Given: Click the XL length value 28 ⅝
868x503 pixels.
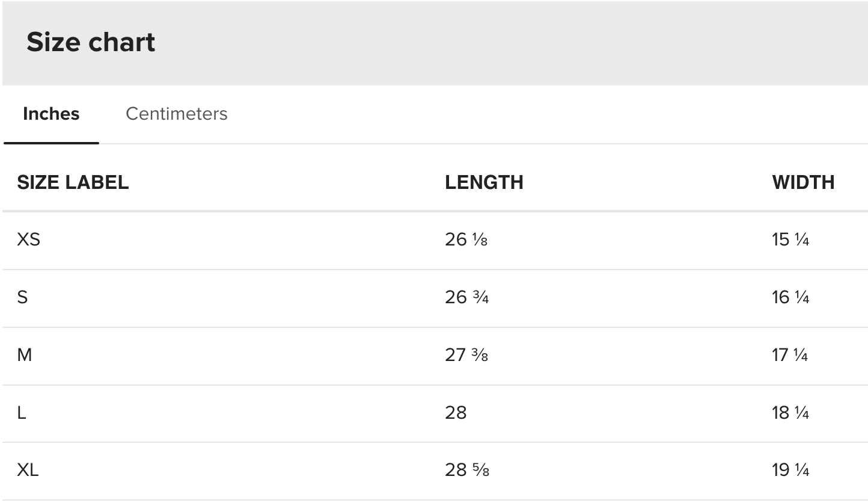Looking at the screenshot, I should (x=466, y=470).
